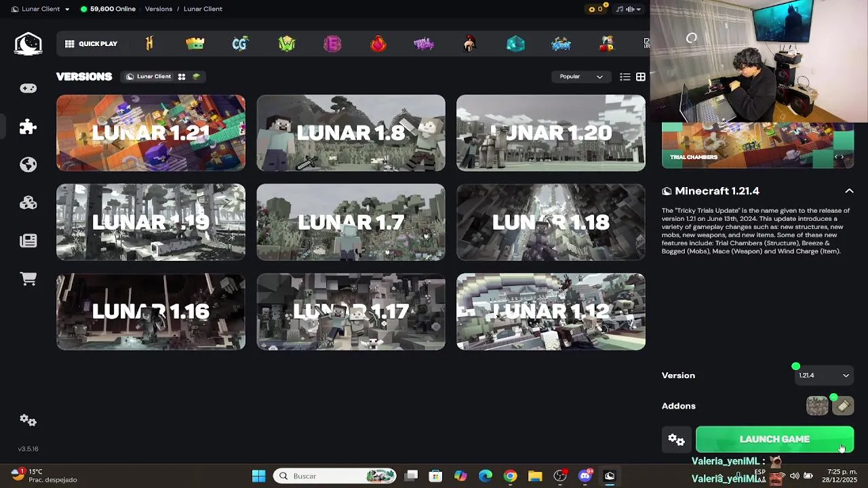This screenshot has height=488, width=868.
Task: Switch versions to list view
Action: pyautogui.click(x=625, y=77)
